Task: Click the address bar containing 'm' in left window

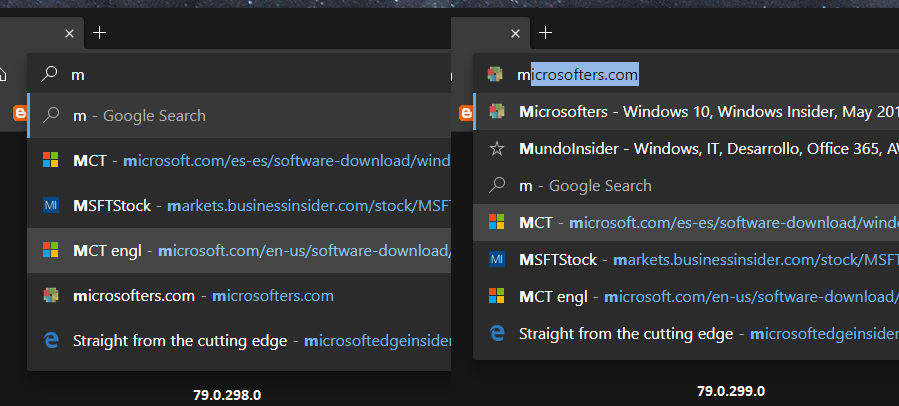Action: 239,73
